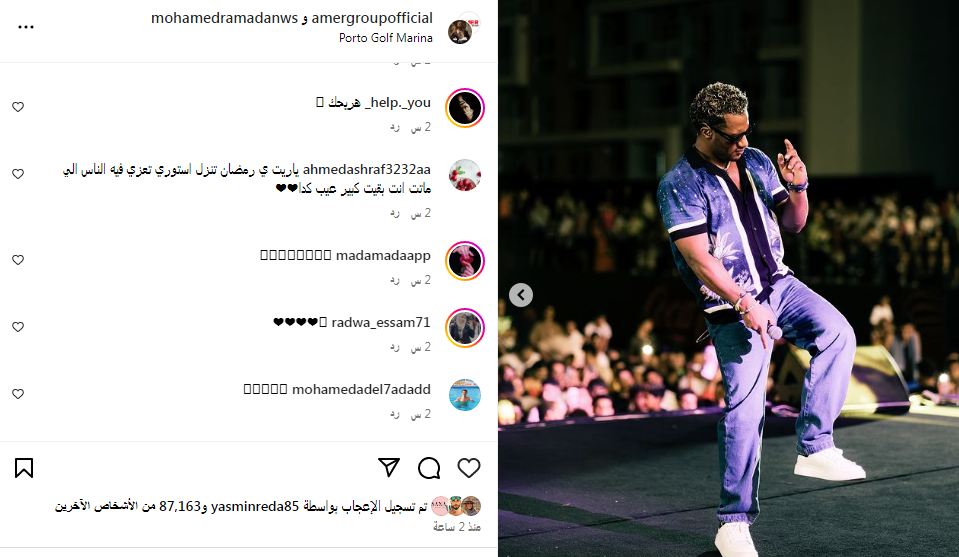The image size is (959, 557).
Task: Reply to radwa_essam71's comment
Action: tap(395, 347)
